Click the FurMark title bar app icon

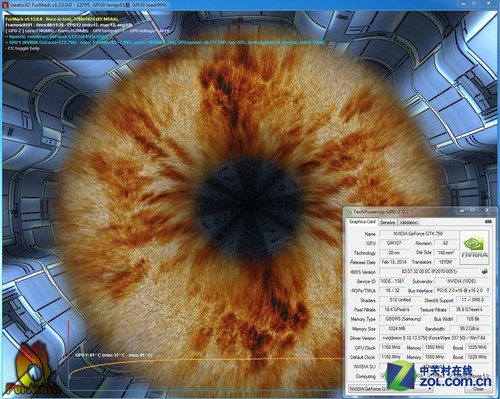point(5,5)
